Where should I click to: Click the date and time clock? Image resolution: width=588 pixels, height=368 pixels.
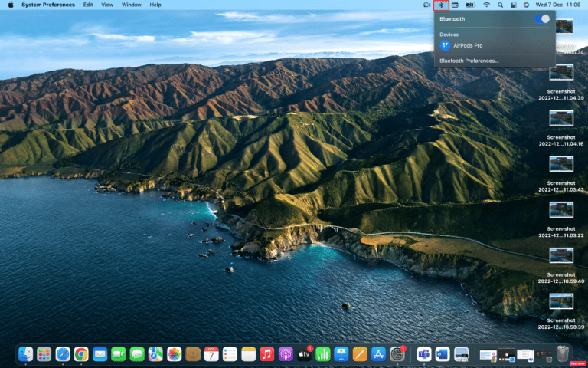pos(557,5)
